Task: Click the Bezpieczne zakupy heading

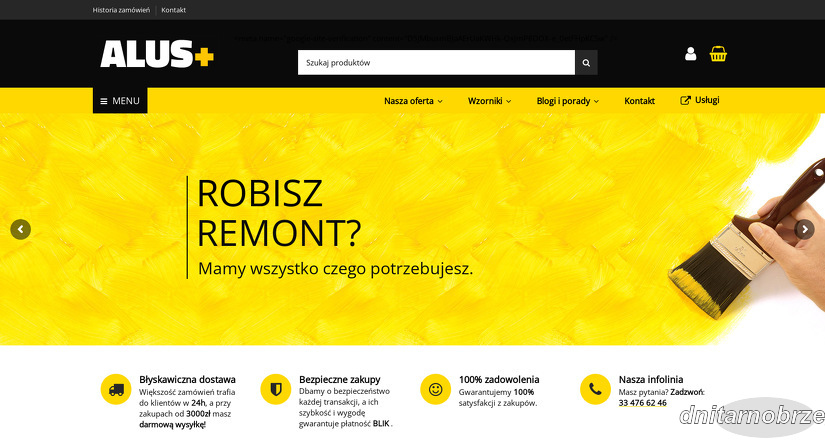Action: [x=339, y=379]
